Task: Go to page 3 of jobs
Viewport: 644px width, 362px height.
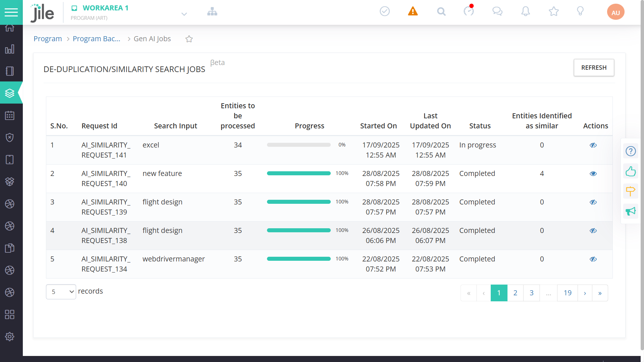Action: coord(532,293)
